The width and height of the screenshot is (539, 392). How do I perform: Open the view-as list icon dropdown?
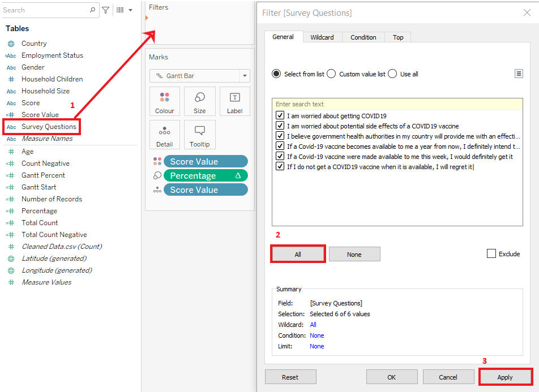[x=123, y=10]
